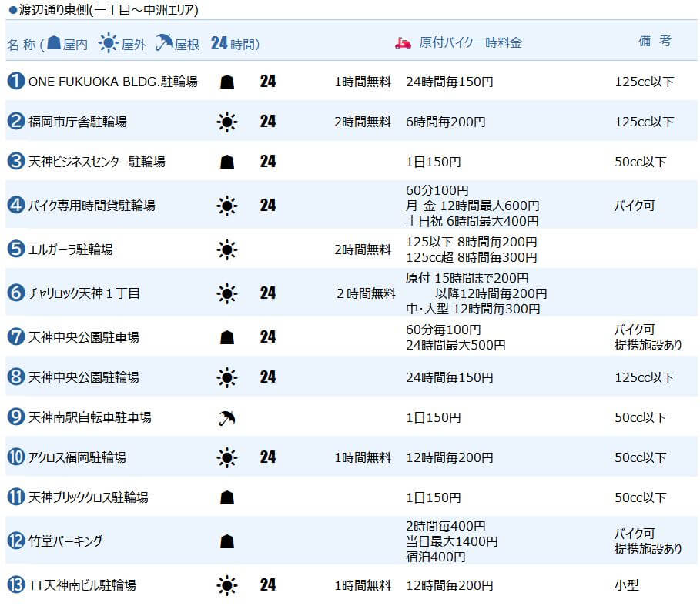The width and height of the screenshot is (700, 606).
Task: Click the 原付バイク一時料金 column header
Action: (470, 43)
